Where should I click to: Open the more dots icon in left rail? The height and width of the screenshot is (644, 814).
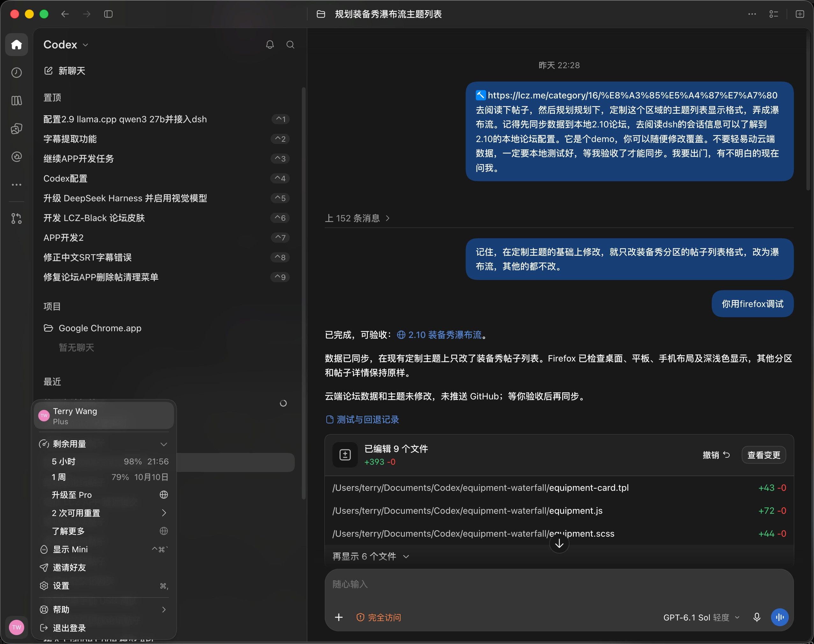16,185
